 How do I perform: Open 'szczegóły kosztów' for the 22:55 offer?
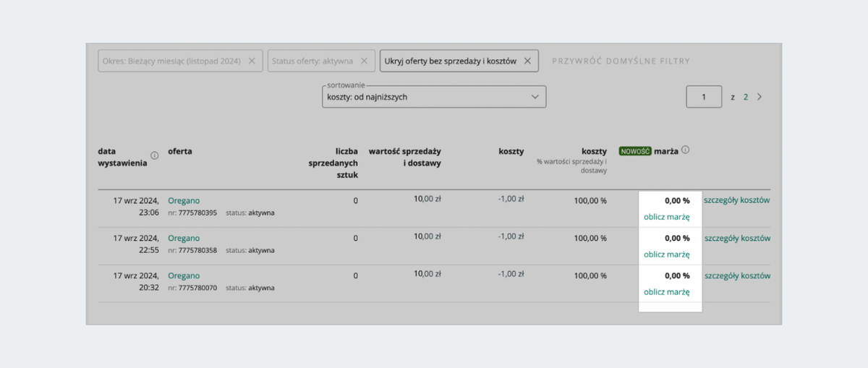tap(737, 238)
